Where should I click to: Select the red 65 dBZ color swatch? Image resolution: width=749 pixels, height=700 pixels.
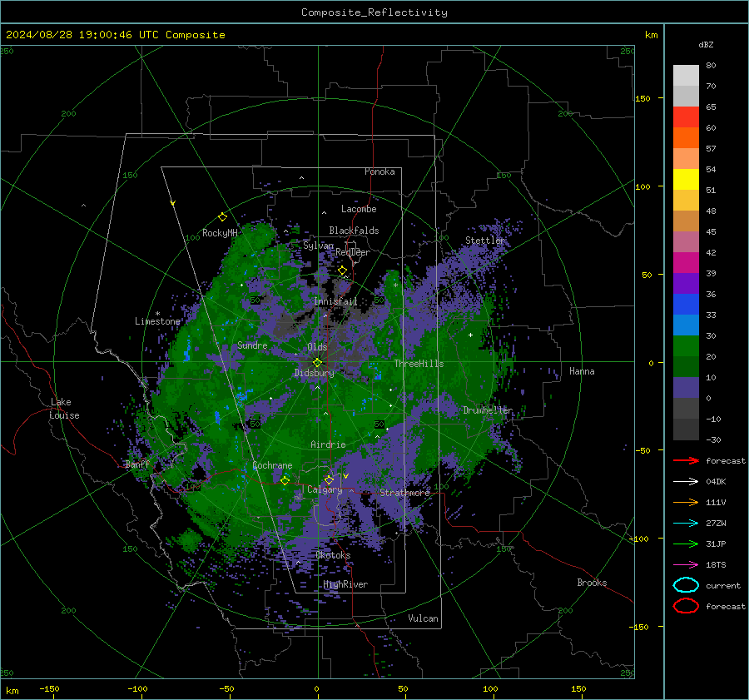pyautogui.click(x=686, y=117)
